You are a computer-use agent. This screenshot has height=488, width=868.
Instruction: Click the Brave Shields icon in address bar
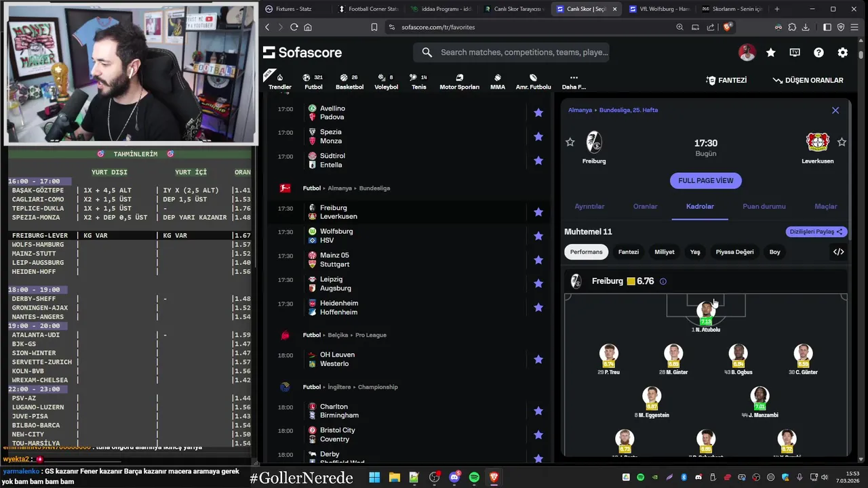point(728,27)
